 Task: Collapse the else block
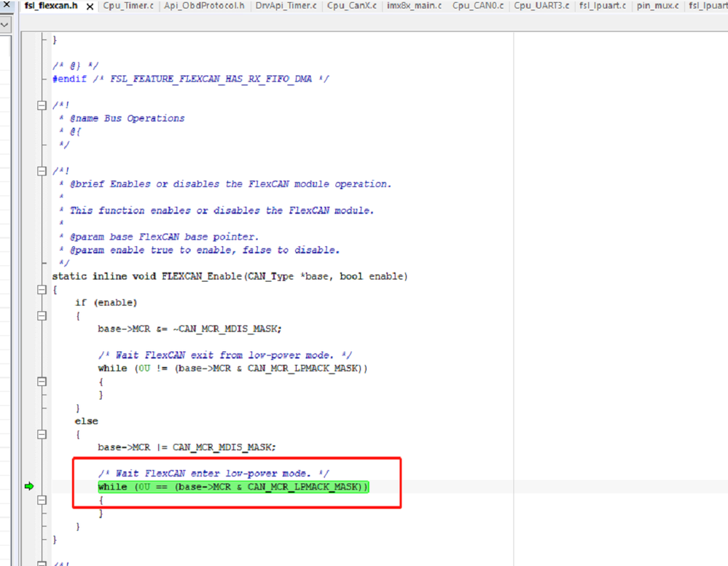pyautogui.click(x=42, y=435)
